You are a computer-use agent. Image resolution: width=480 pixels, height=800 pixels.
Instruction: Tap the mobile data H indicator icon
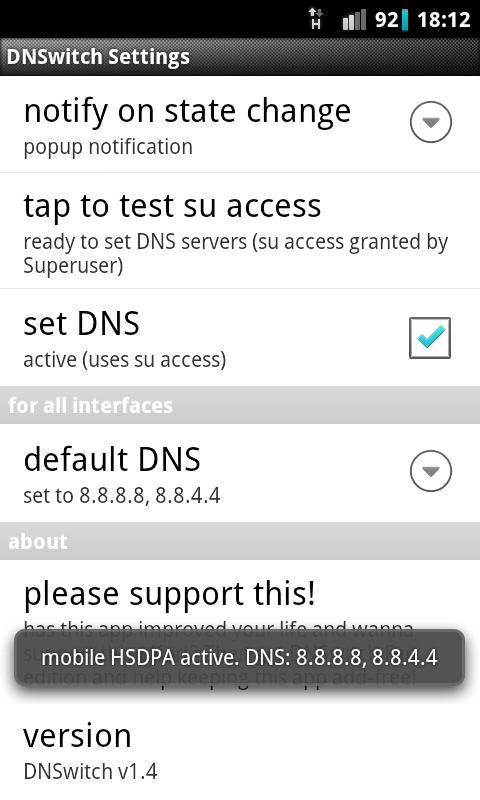click(x=315, y=19)
